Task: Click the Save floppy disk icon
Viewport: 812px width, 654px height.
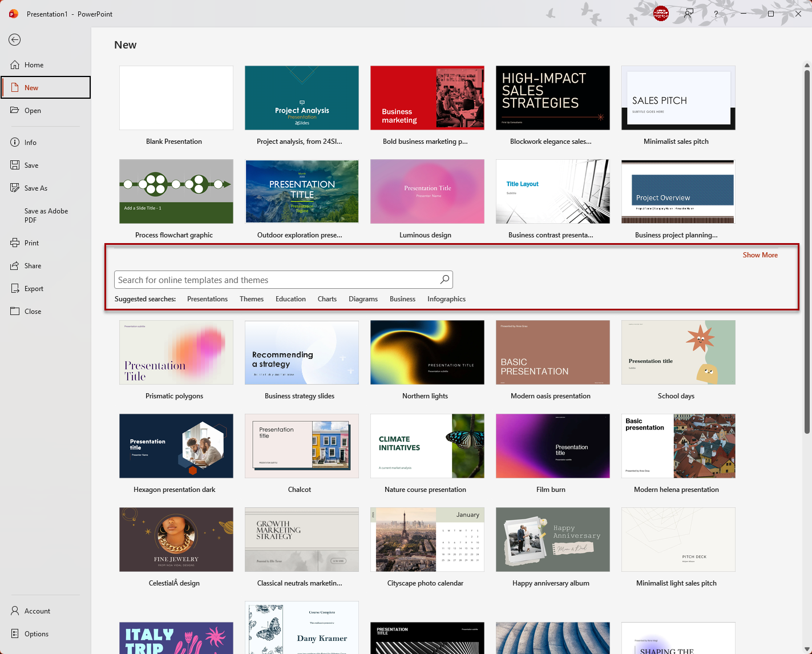Action: [x=15, y=165]
